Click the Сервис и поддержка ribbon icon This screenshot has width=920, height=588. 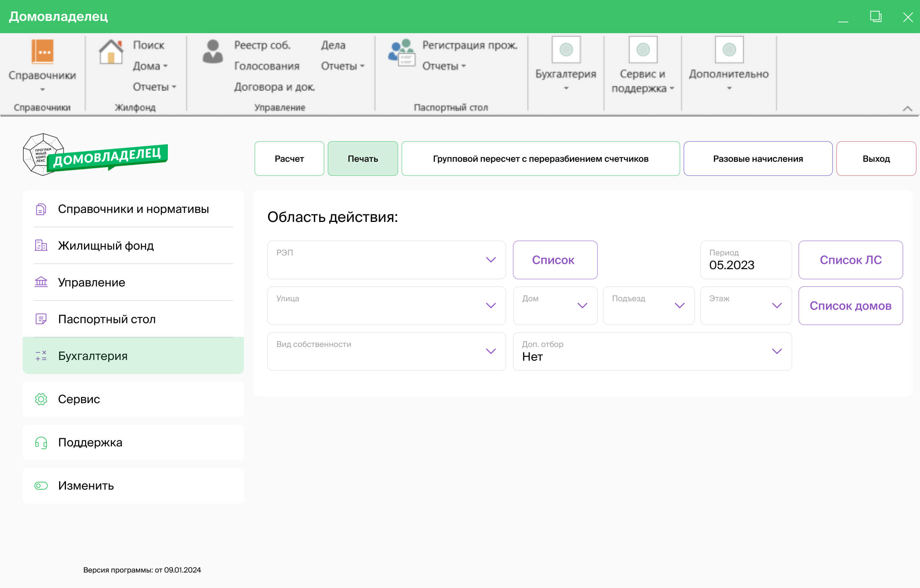coord(643,50)
